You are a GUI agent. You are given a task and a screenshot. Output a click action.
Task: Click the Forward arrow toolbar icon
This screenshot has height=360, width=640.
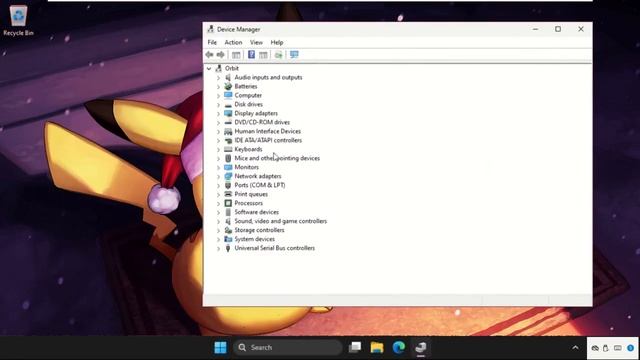[220, 55]
